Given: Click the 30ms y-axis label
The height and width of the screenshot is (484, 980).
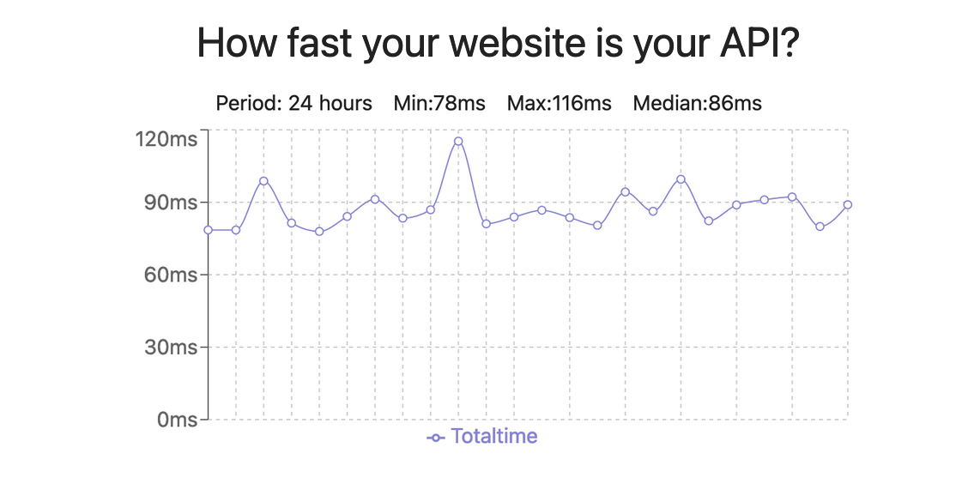Looking at the screenshot, I should point(172,348).
